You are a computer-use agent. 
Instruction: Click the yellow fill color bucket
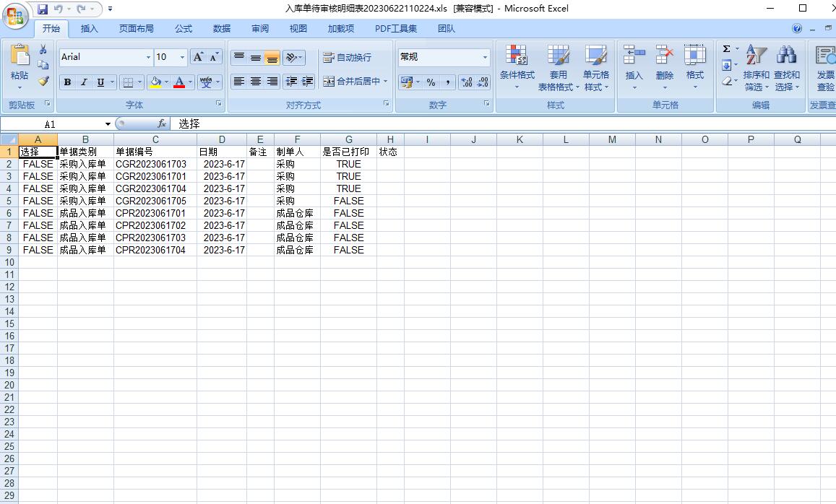(x=155, y=82)
